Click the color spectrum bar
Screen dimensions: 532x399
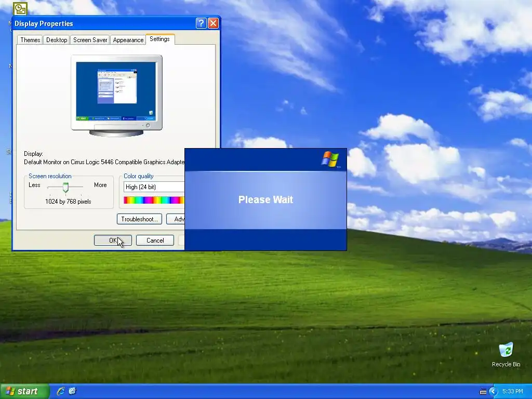pyautogui.click(x=154, y=200)
